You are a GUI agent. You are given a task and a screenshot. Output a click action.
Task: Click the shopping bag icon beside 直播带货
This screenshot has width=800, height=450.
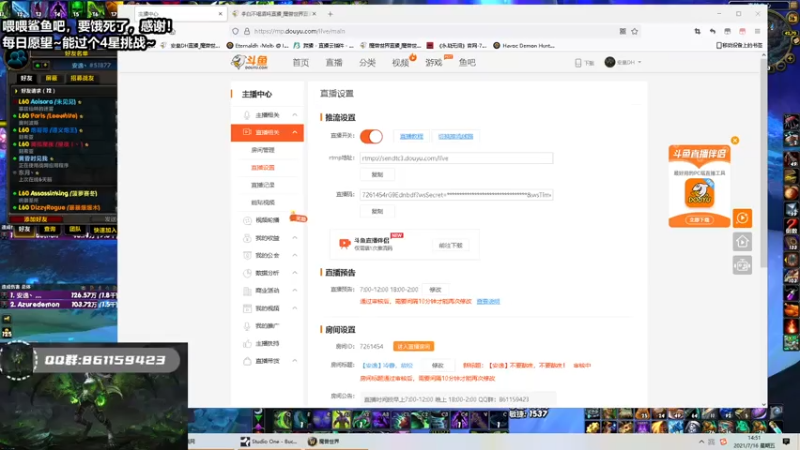pyautogui.click(x=247, y=361)
